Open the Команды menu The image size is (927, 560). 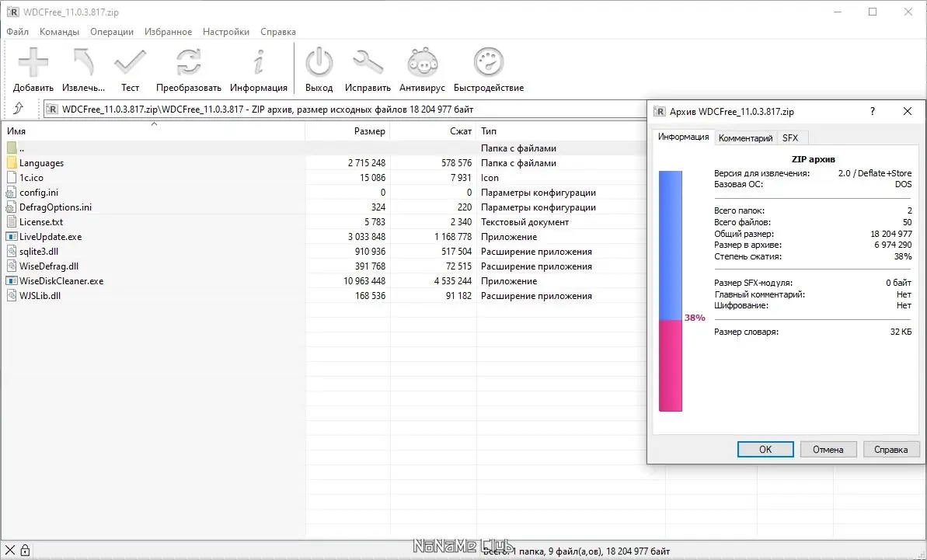tap(60, 32)
